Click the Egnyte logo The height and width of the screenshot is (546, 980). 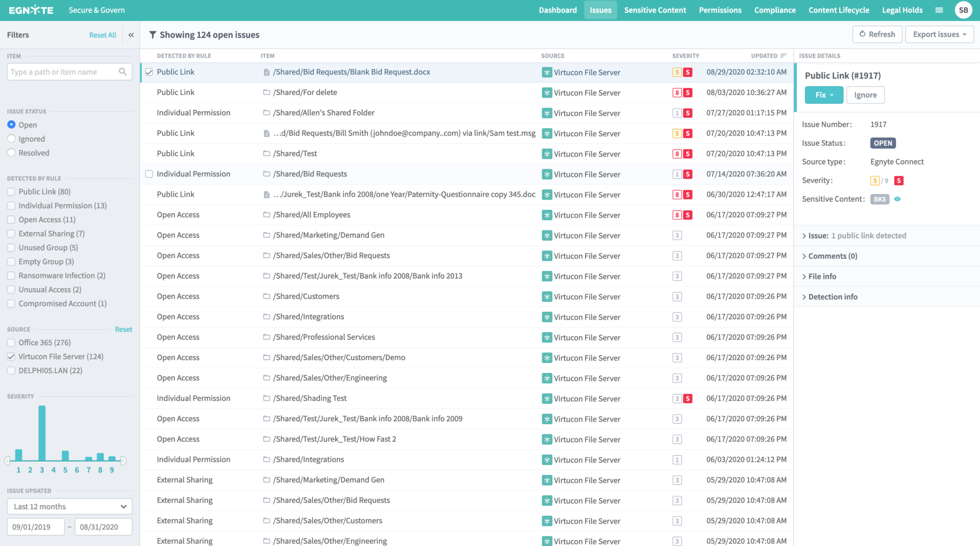pos(31,10)
